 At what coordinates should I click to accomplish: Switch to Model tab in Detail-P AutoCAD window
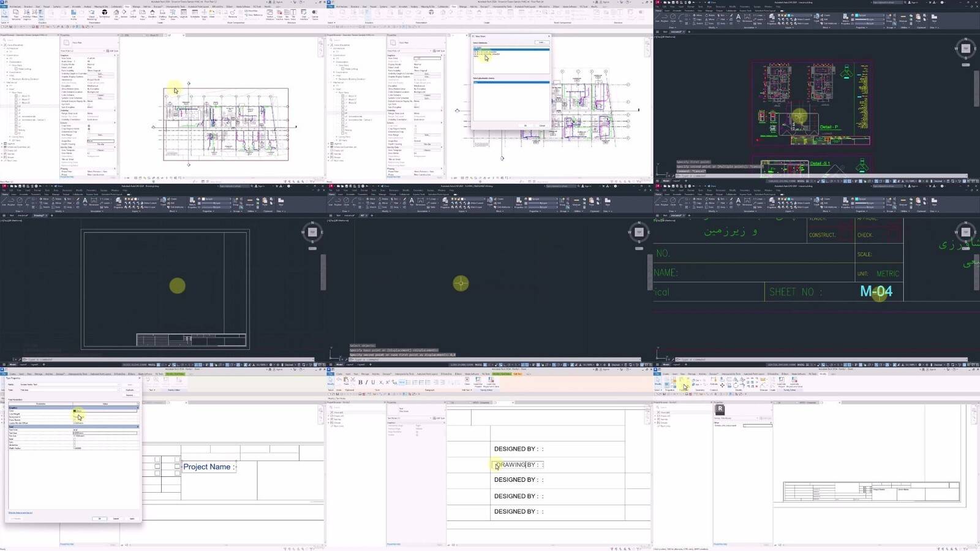666,181
